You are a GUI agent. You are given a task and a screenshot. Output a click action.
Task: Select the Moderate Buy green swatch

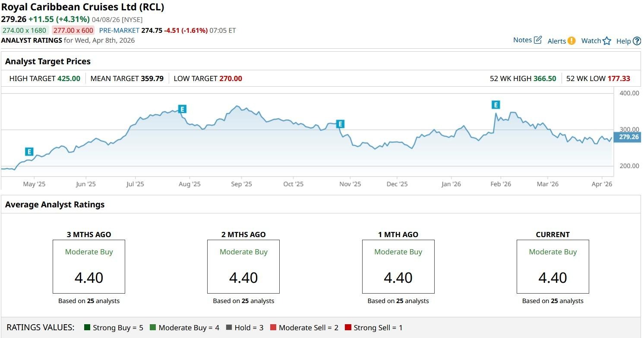point(153,328)
